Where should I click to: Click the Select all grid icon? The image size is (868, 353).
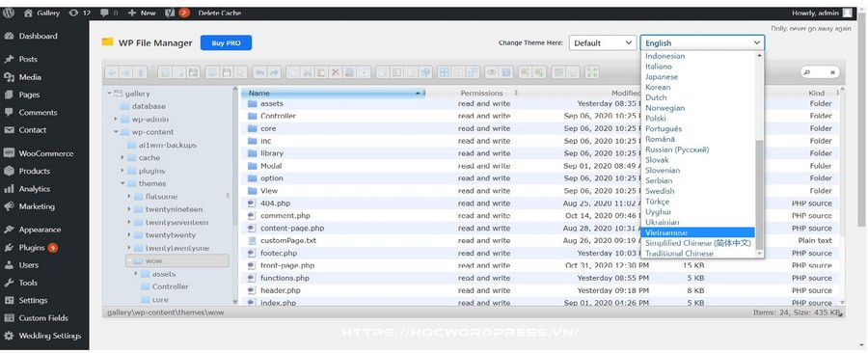444,72
